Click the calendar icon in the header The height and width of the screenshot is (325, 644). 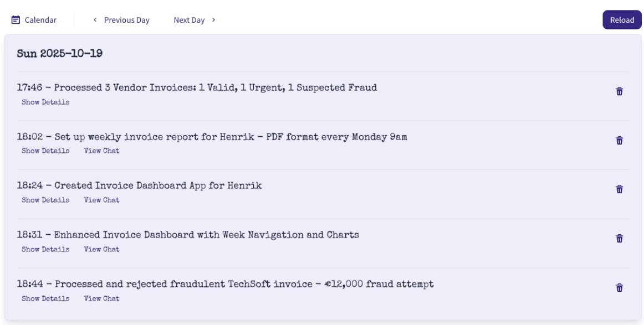click(16, 20)
